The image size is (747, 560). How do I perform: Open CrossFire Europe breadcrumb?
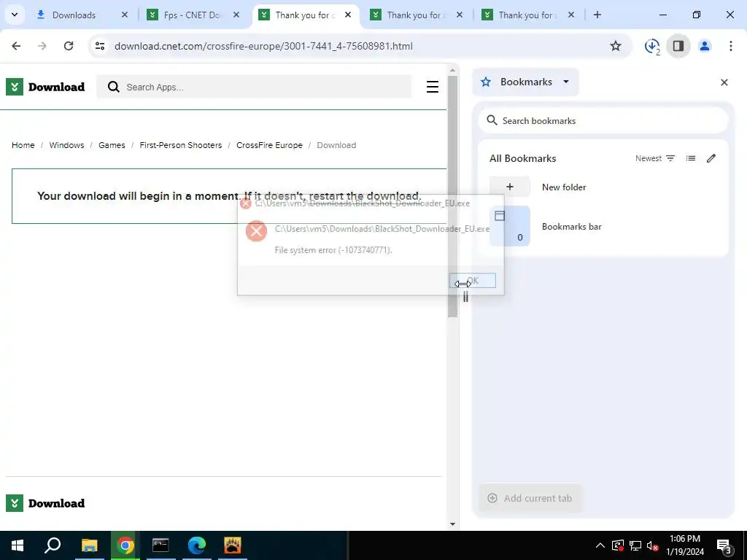(x=269, y=145)
